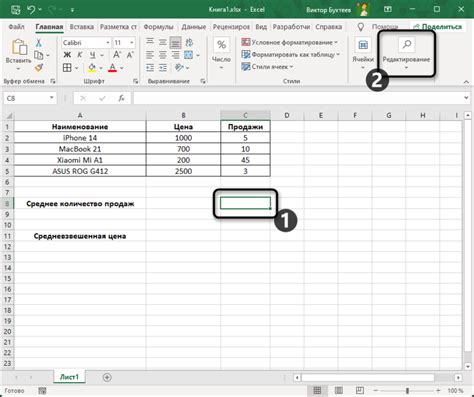Click the Поделиться share button
The image size is (474, 397).
tap(437, 27)
